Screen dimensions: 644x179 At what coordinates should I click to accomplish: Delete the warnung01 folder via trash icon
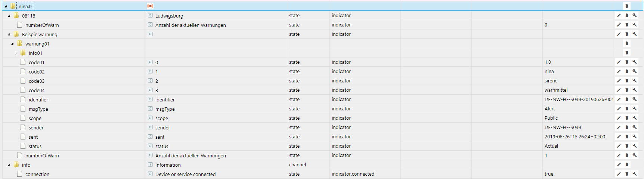[627, 44]
